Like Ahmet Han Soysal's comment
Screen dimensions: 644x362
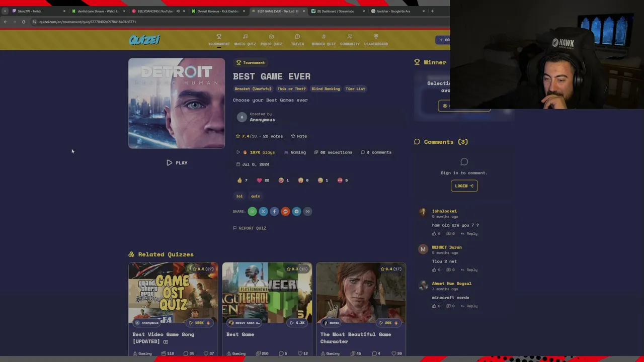[x=436, y=306]
